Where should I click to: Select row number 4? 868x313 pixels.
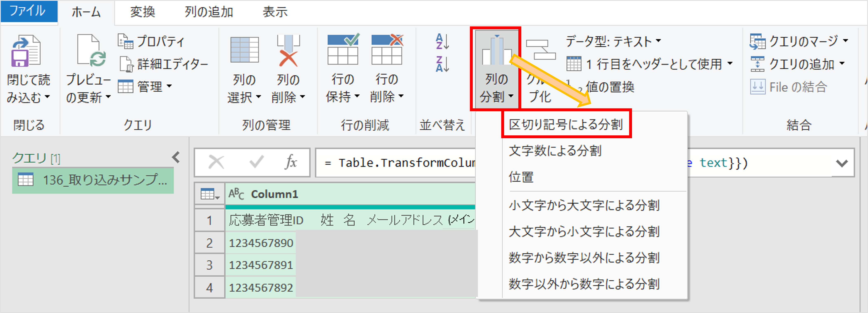(x=210, y=288)
